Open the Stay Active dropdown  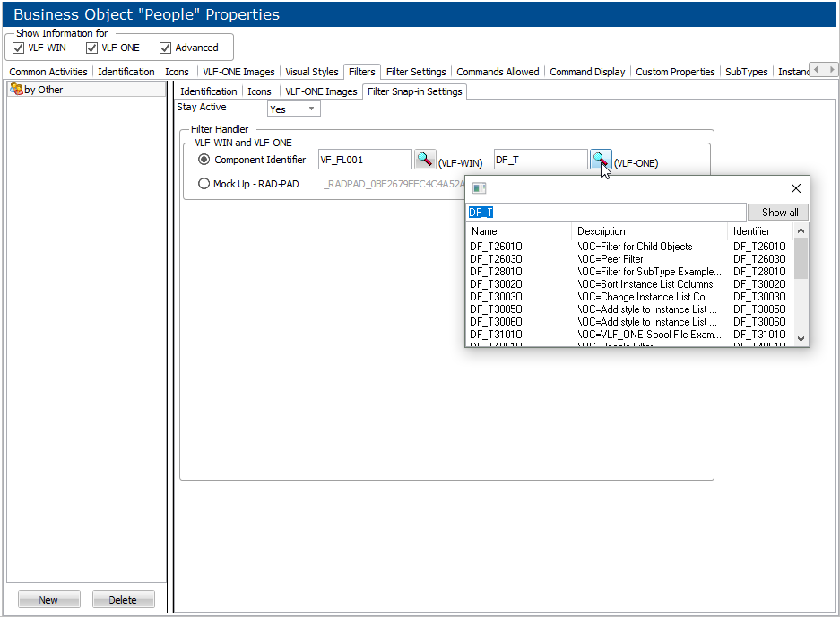coord(311,109)
